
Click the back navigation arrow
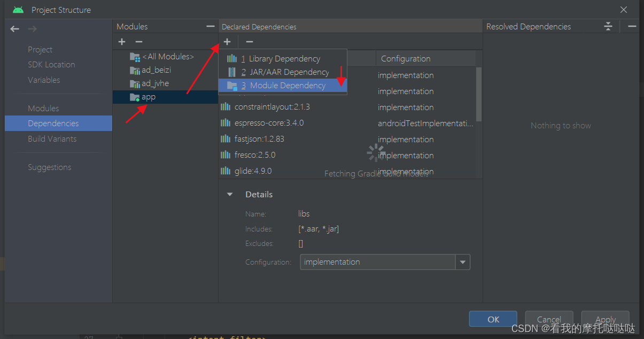[x=14, y=28]
